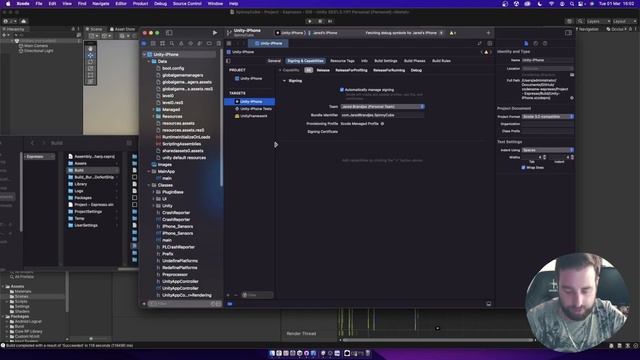Run the Unity-iPhone build with the play button

[x=215, y=33]
